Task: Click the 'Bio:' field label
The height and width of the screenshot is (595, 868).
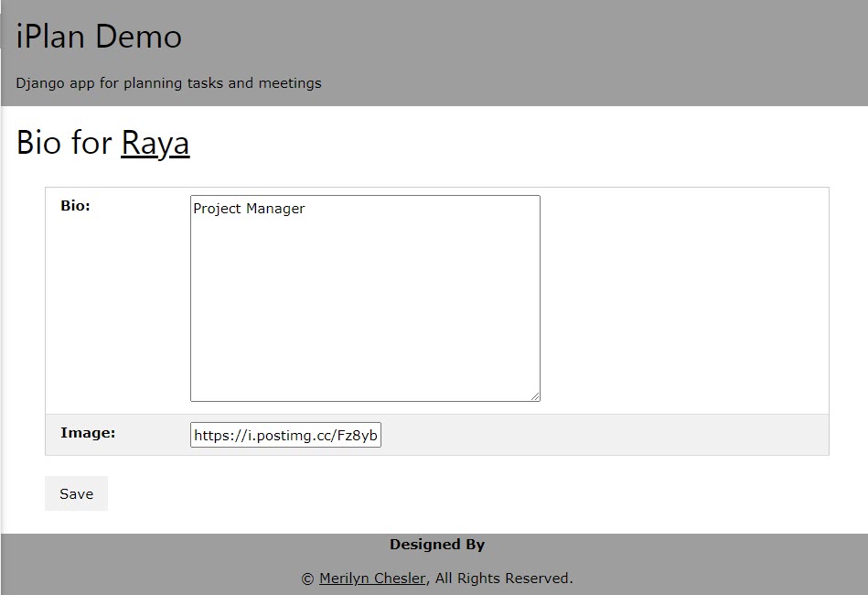Action: coord(75,206)
